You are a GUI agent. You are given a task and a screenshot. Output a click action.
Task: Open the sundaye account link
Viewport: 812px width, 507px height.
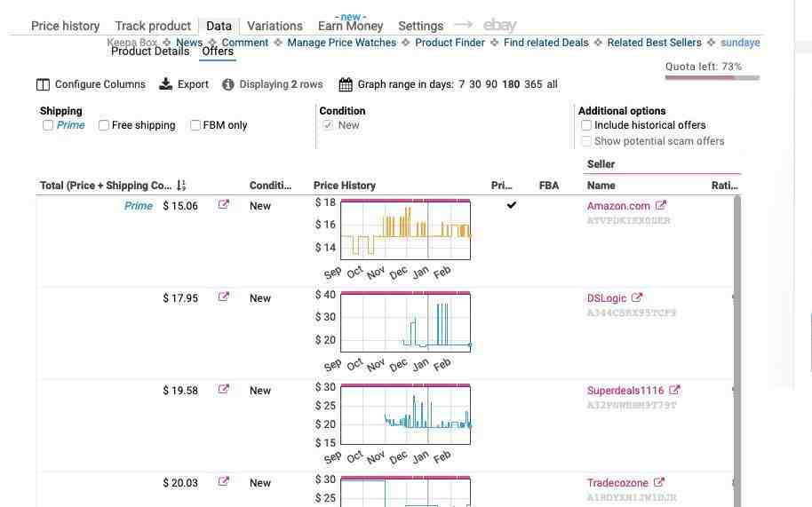point(740,43)
